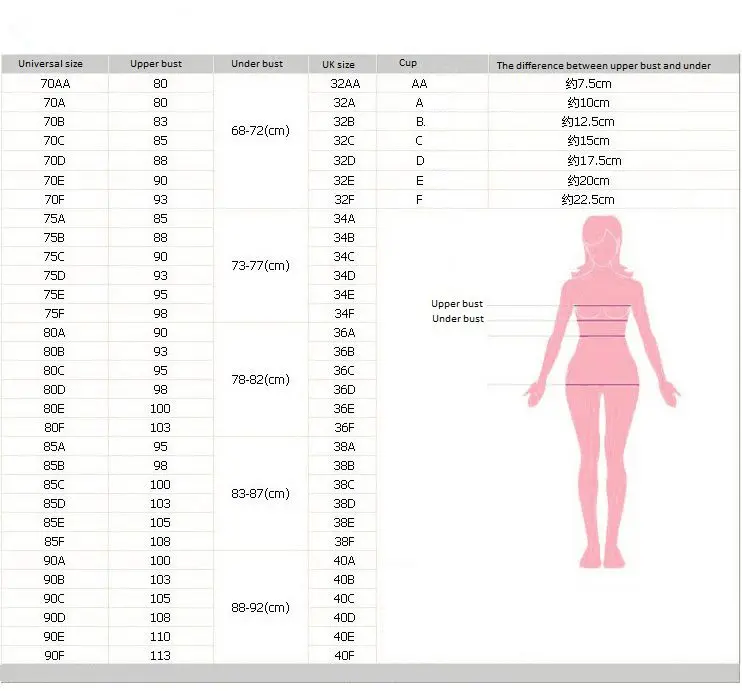Click the 78-82(cm) under bust range
This screenshot has height=691, width=742.
coord(260,379)
